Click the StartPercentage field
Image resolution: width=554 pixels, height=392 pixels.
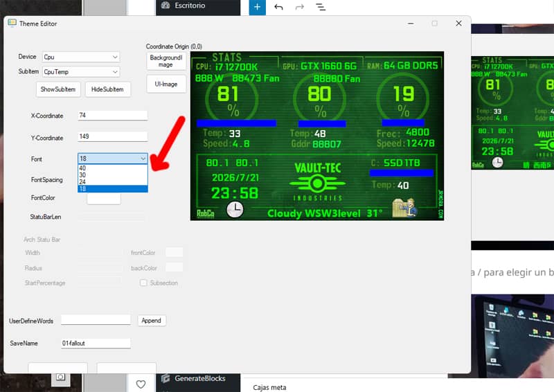pos(100,282)
